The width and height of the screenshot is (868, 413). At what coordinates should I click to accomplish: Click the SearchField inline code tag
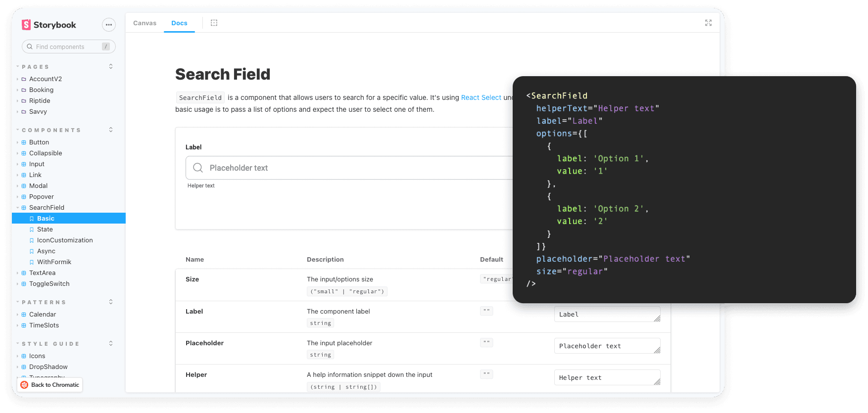[x=200, y=97]
